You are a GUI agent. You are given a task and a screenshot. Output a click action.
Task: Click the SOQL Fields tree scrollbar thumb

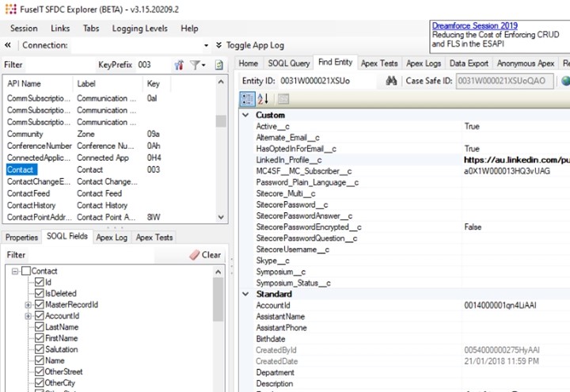click(218, 299)
